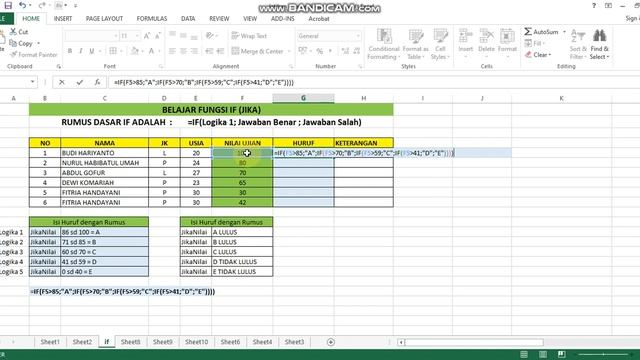Select cell with NURUL HABIBATUL UMAH
The image size is (640, 360).
tap(104, 163)
